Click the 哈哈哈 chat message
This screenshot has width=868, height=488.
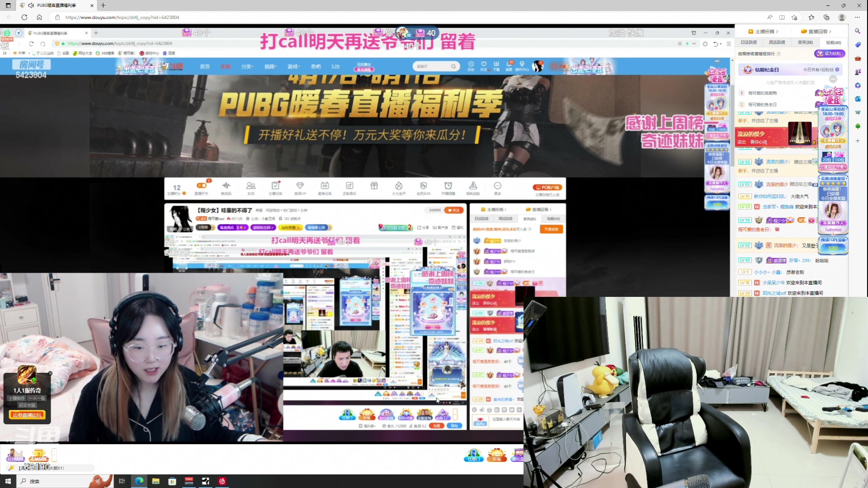click(x=821, y=261)
